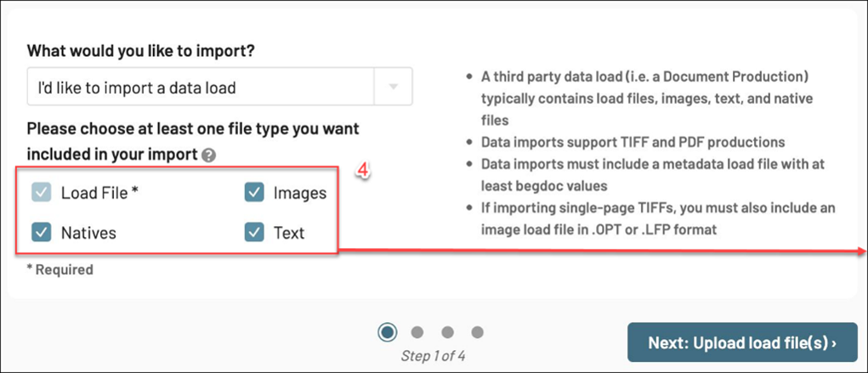Click the help question mark icon
This screenshot has width=868, height=373.
pyautogui.click(x=209, y=155)
